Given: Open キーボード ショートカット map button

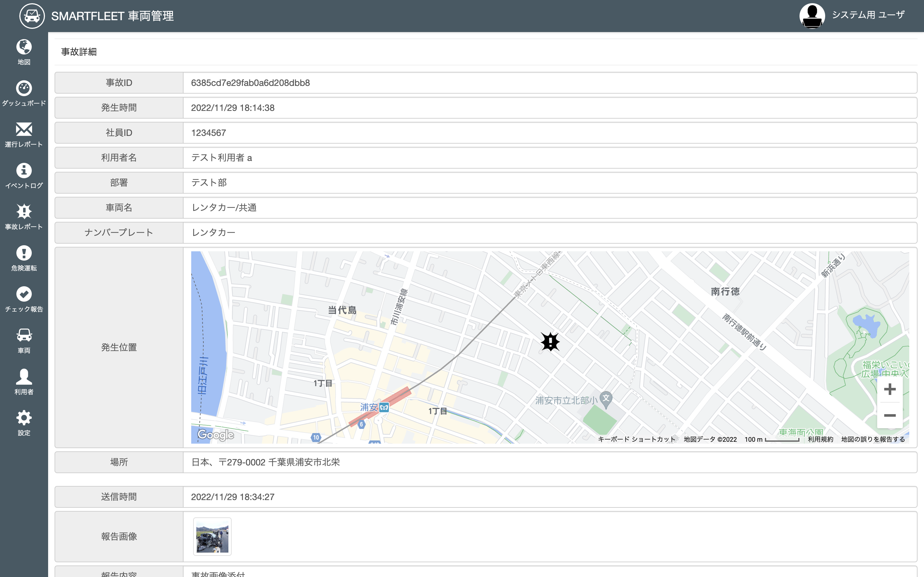Looking at the screenshot, I should [x=637, y=439].
